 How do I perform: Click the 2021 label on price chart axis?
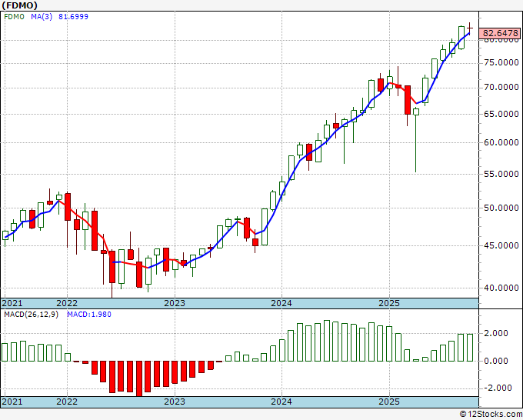[x=12, y=303]
